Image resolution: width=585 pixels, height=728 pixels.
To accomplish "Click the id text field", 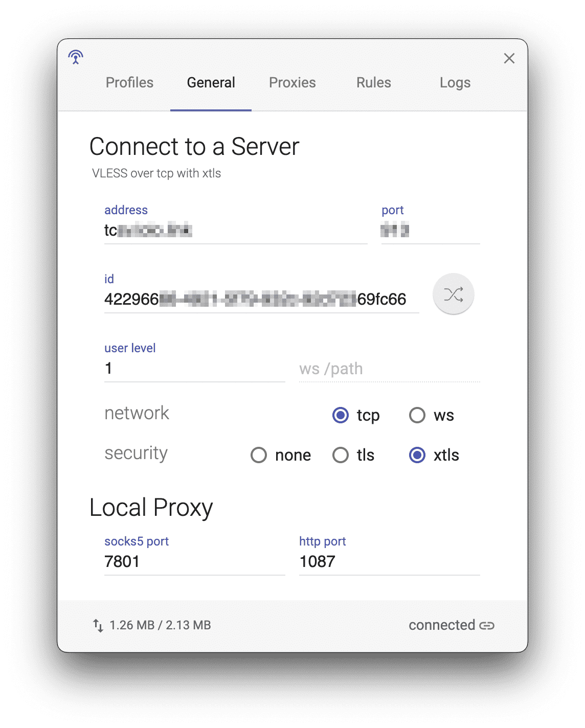I will pos(262,300).
